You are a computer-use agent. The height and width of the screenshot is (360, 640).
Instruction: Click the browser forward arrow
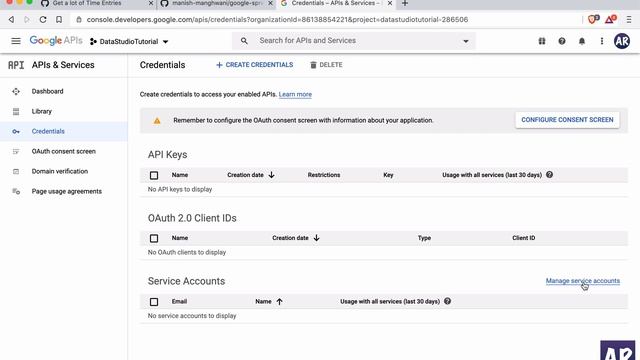[27, 20]
